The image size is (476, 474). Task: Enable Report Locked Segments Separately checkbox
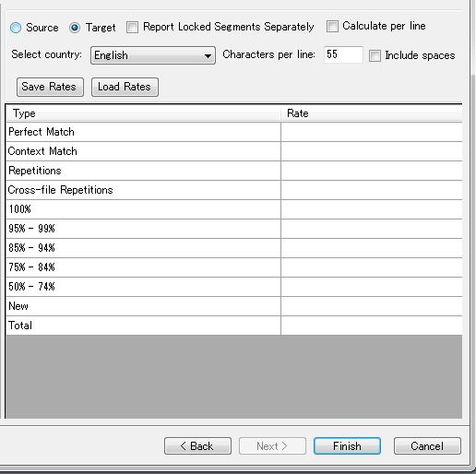coord(132,27)
